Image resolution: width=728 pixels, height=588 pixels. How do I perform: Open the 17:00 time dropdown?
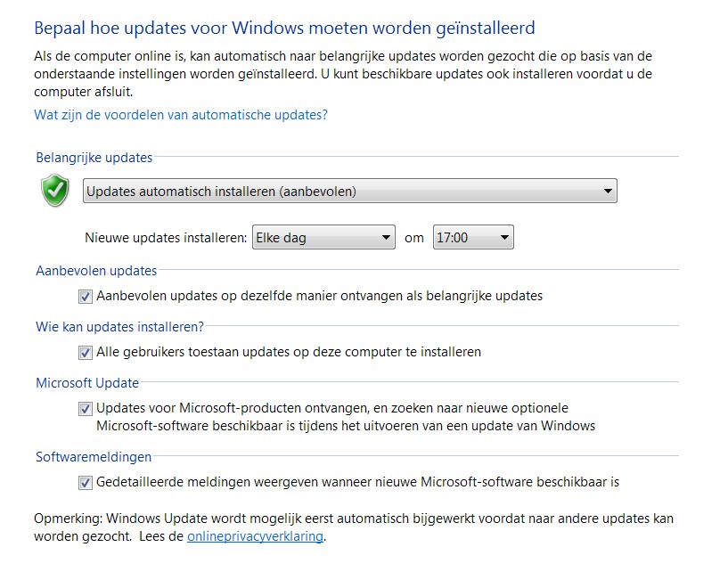click(473, 237)
